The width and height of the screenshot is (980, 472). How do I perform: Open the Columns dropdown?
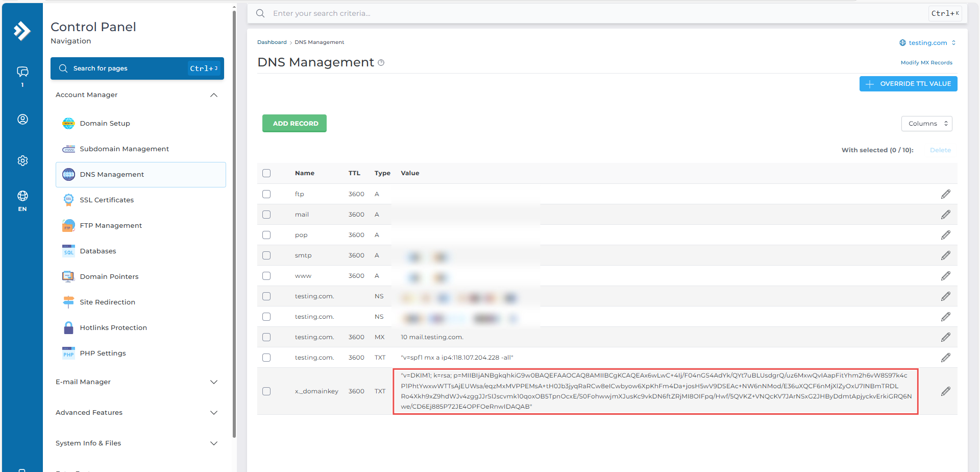coord(926,124)
